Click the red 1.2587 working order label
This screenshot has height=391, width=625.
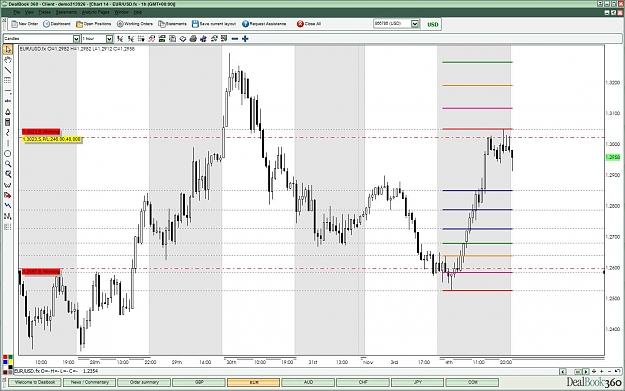click(x=41, y=271)
